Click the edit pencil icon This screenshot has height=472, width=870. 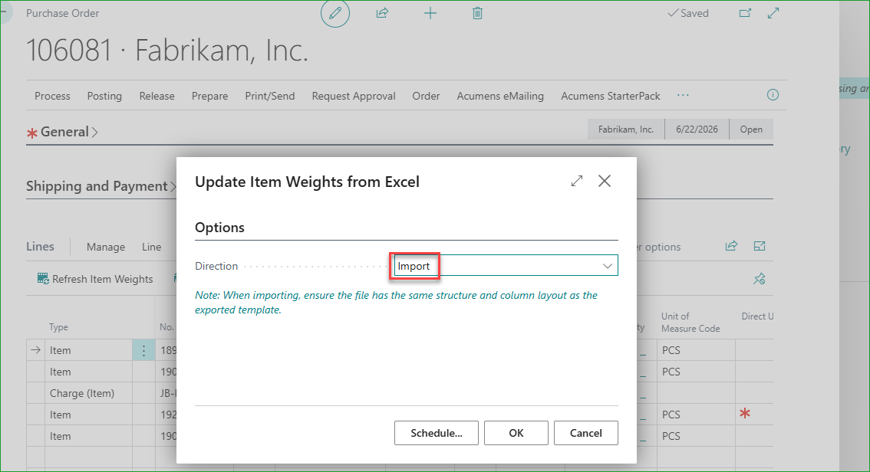point(335,13)
